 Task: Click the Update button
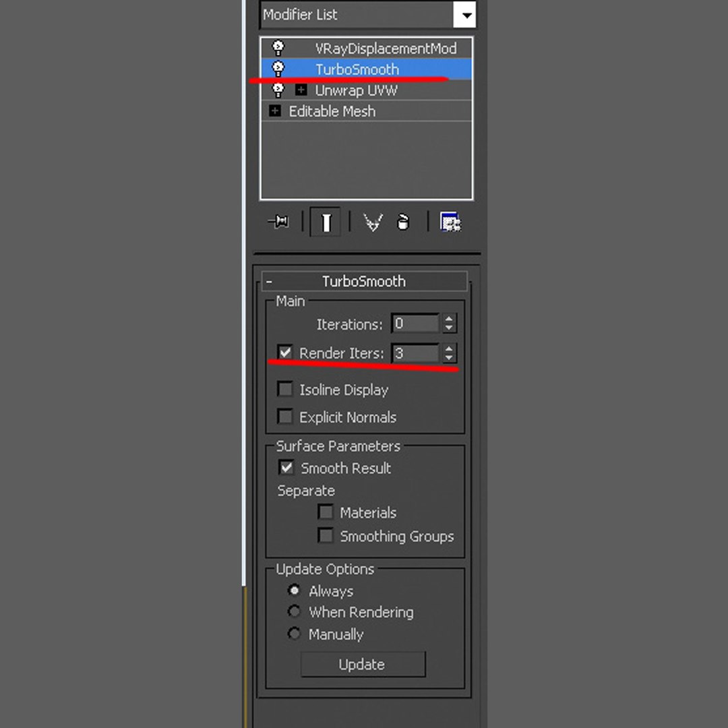click(x=363, y=665)
